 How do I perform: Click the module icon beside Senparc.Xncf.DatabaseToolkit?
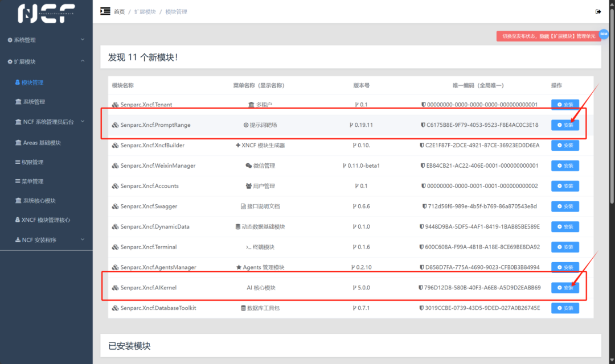click(115, 308)
